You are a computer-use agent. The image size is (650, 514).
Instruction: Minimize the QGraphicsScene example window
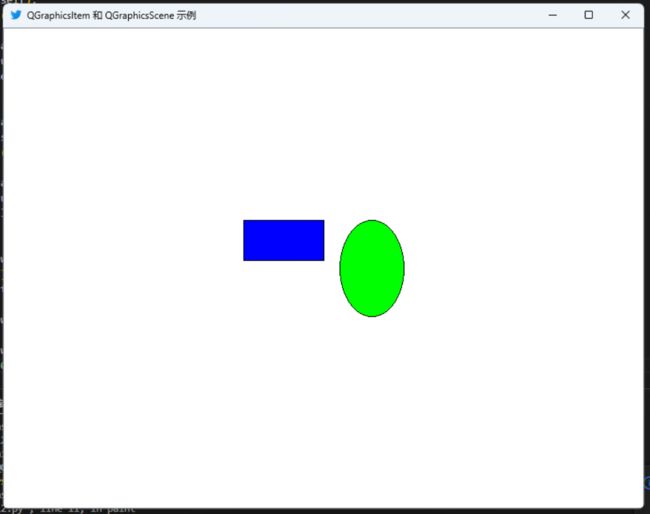click(x=553, y=15)
